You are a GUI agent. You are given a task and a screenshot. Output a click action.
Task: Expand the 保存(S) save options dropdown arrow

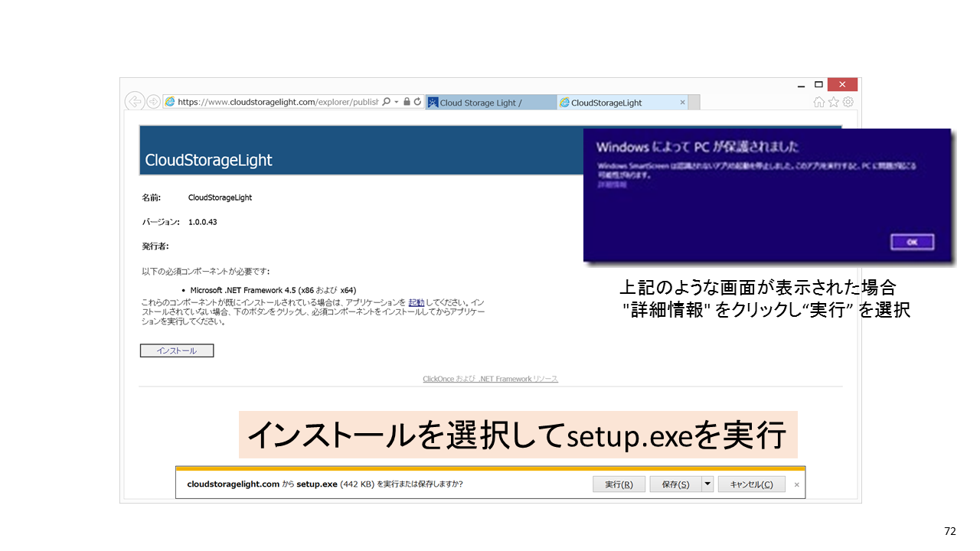(x=707, y=484)
